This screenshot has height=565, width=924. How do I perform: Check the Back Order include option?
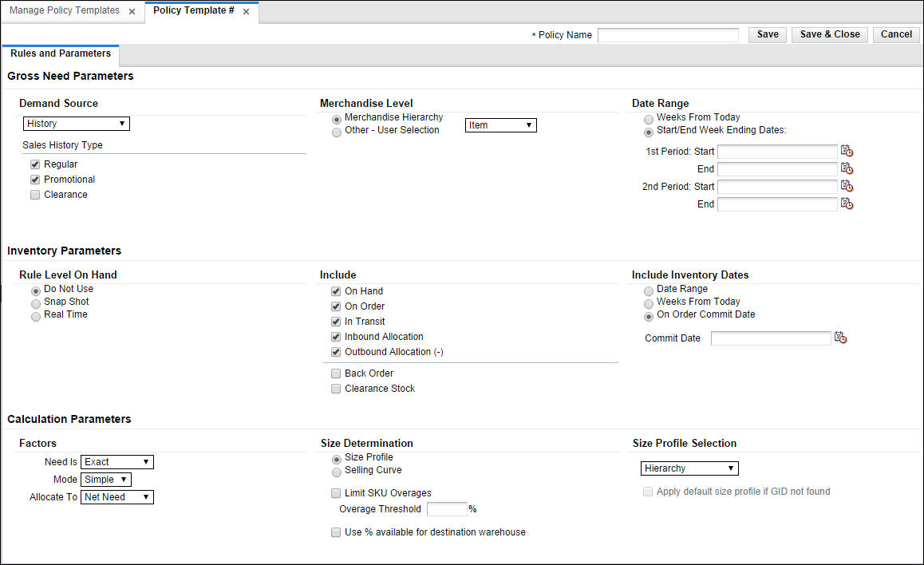(x=336, y=373)
